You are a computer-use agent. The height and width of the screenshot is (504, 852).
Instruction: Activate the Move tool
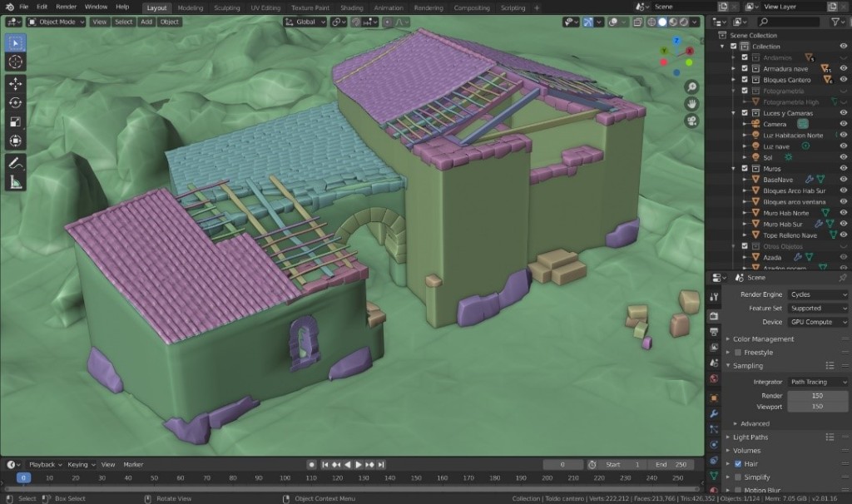pos(16,83)
